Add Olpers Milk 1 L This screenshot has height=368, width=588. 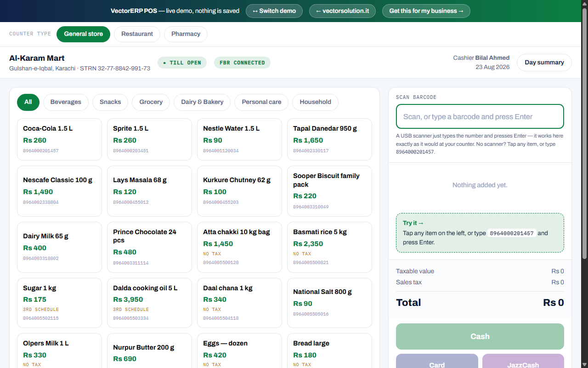coord(59,351)
